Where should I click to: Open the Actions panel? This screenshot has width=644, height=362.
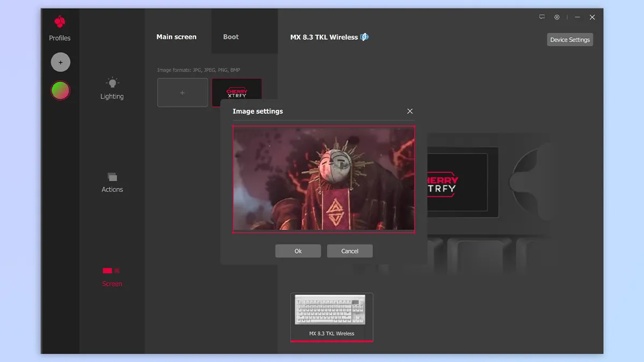pyautogui.click(x=112, y=182)
